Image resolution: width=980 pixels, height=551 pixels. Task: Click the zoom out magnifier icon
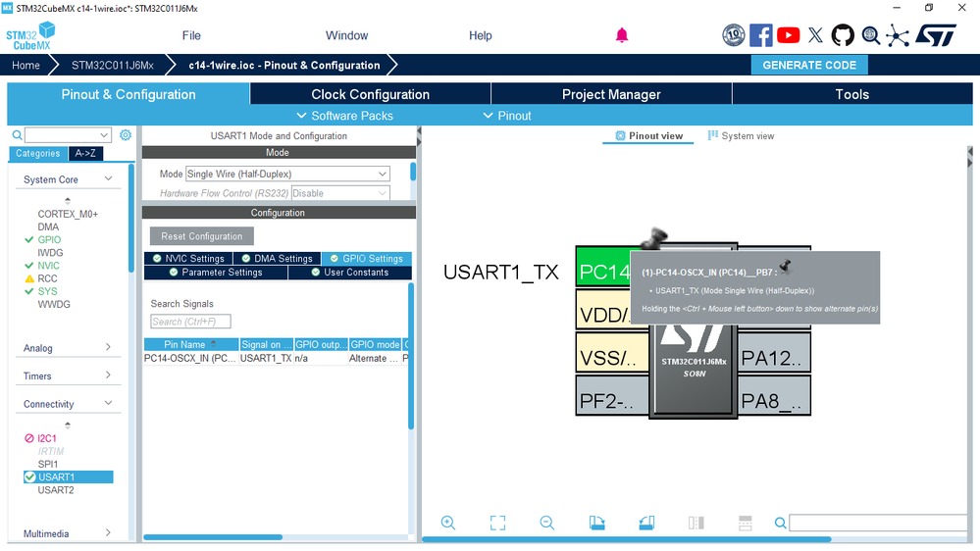coord(546,523)
